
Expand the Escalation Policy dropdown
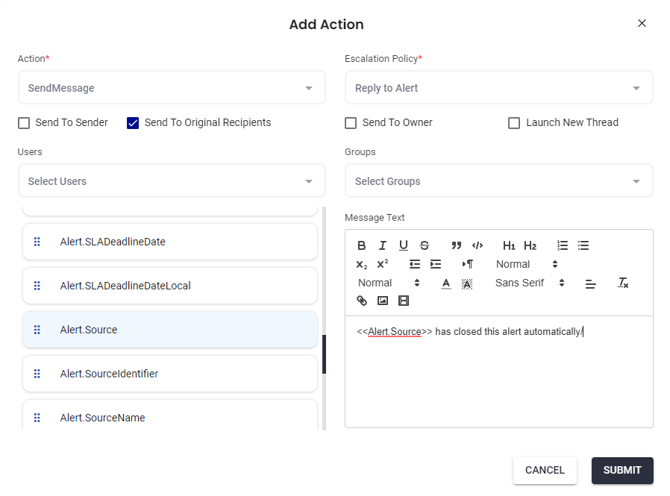point(498,88)
